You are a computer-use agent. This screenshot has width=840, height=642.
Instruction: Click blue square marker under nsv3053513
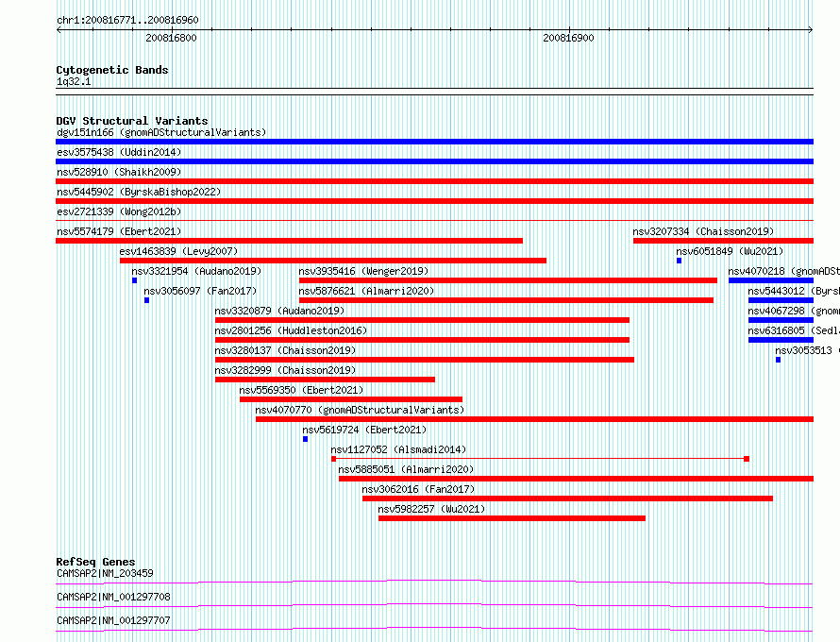pos(779,360)
